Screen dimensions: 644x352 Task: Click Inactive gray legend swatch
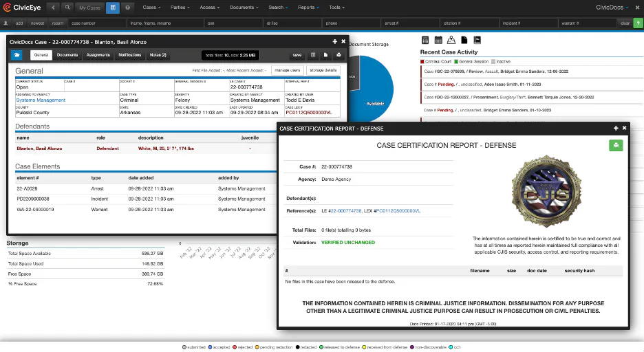(x=493, y=62)
